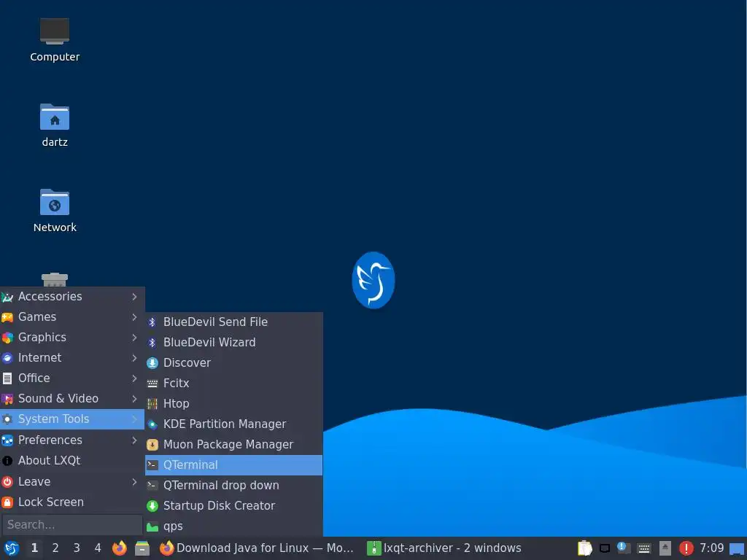Expand the Games submenu arrow

(134, 317)
